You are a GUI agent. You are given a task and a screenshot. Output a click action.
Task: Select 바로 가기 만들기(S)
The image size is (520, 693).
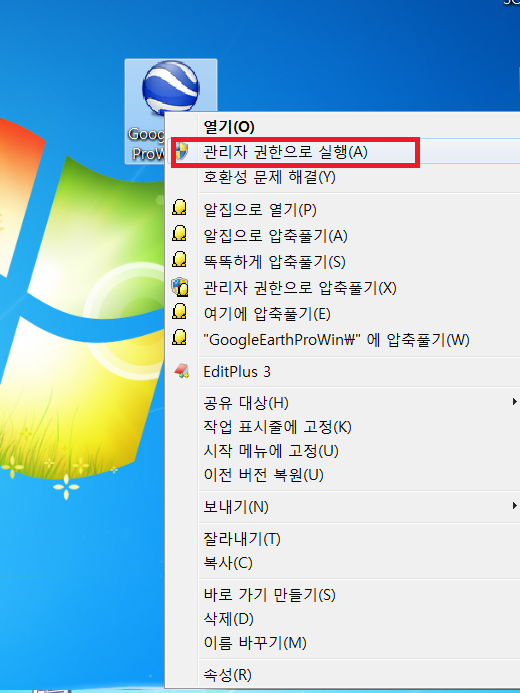click(269, 594)
